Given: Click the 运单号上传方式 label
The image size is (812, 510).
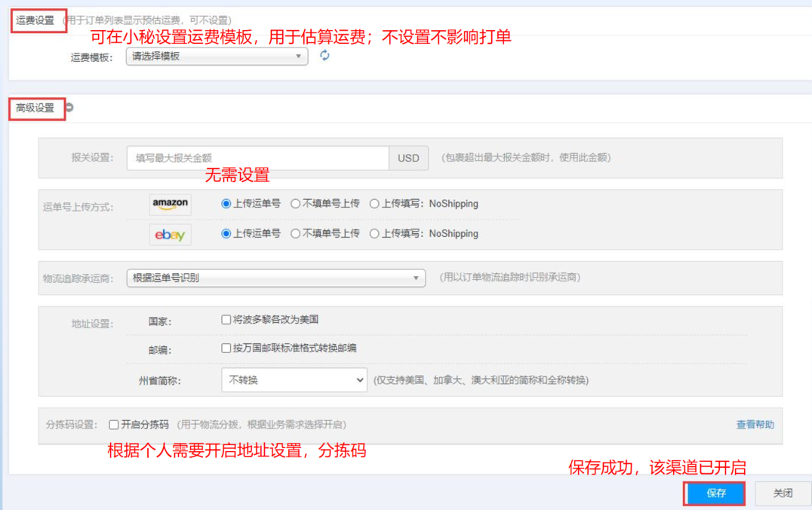Looking at the screenshot, I should (78, 207).
